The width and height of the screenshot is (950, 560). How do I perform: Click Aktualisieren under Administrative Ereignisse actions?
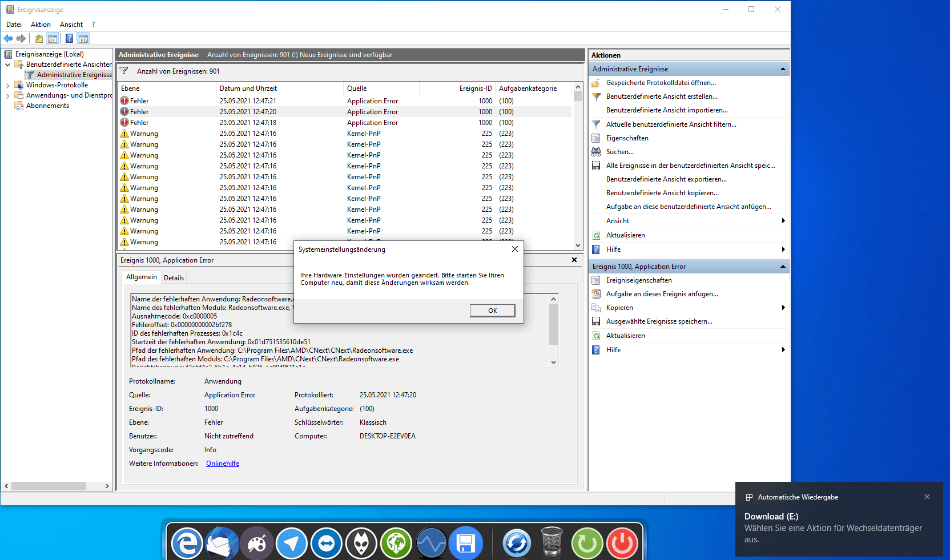coord(625,235)
